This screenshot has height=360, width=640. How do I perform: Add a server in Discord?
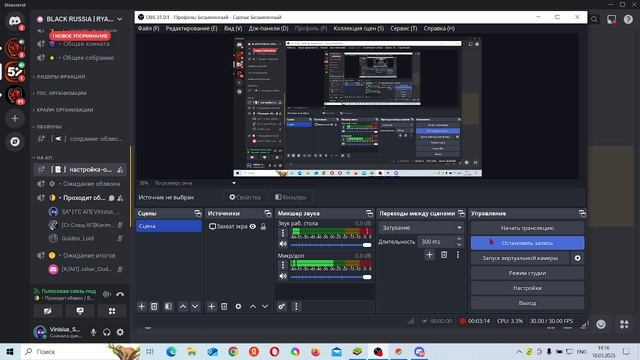pos(15,118)
